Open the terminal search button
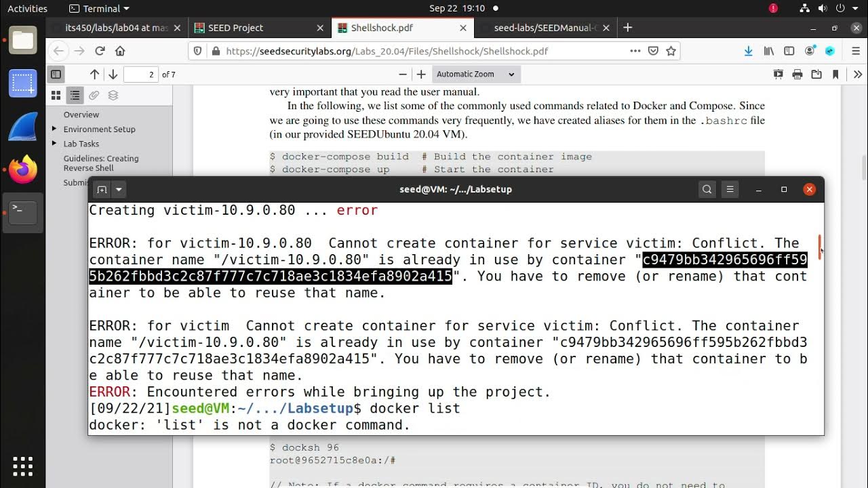Screen dimensions: 868x488 pyautogui.click(x=707, y=190)
